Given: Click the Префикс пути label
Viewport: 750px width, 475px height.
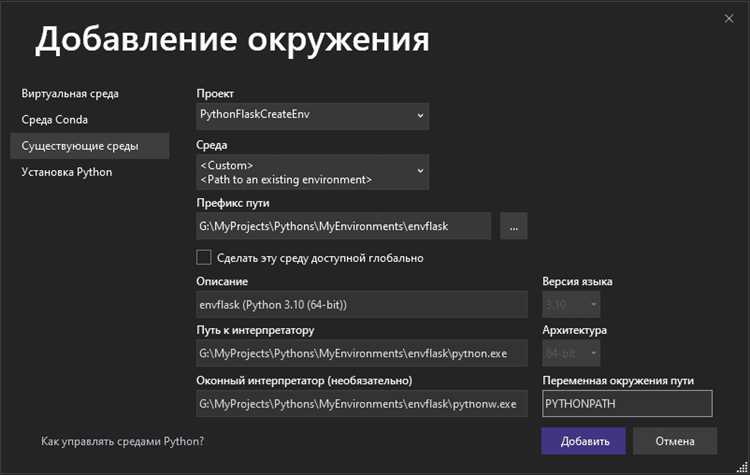Looking at the screenshot, I should click(233, 203).
